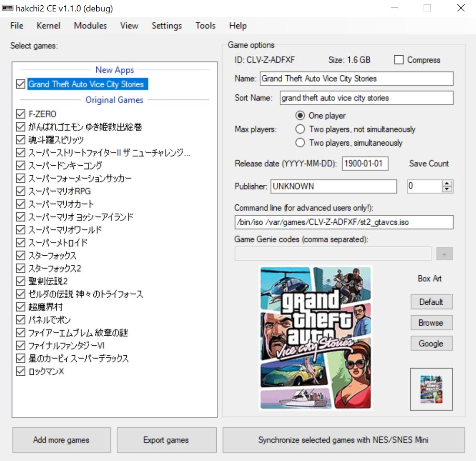Uncheck Grand Theft Auto Vice City Stories checkbox

20,84
